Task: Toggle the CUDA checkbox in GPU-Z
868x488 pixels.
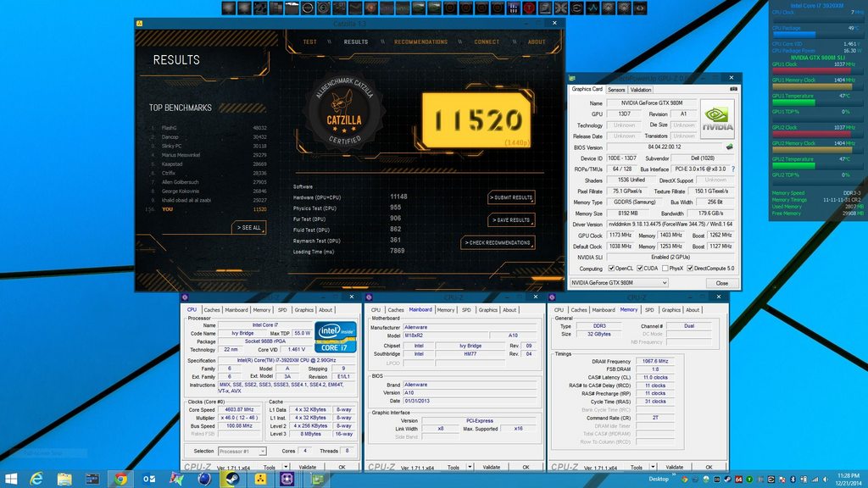Action: pyautogui.click(x=640, y=269)
